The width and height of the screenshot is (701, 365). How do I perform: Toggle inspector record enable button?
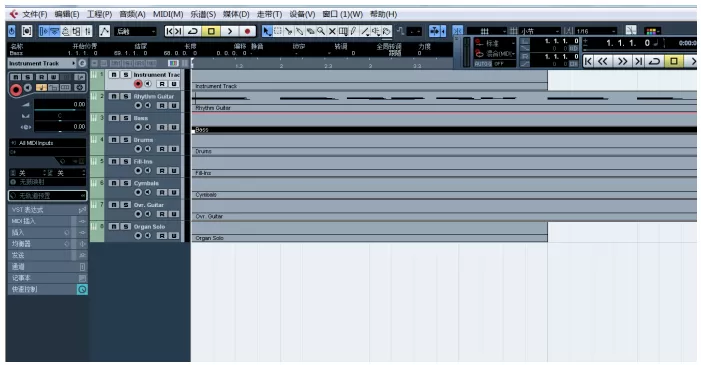(x=16, y=90)
